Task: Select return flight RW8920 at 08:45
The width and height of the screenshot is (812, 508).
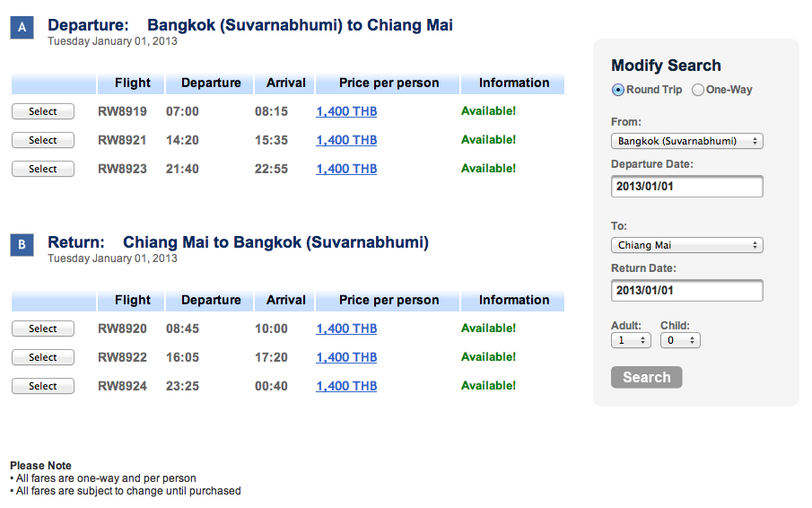Action: 43,328
